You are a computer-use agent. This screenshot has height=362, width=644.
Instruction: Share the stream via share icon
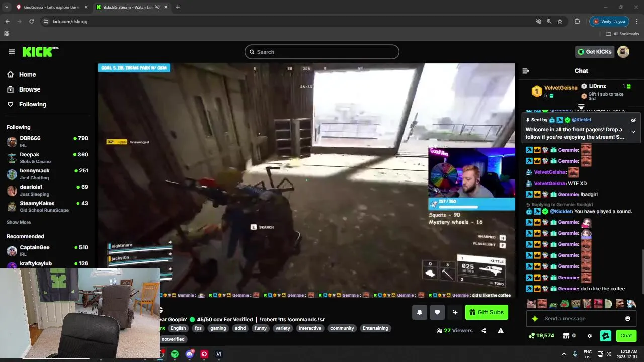(x=484, y=330)
